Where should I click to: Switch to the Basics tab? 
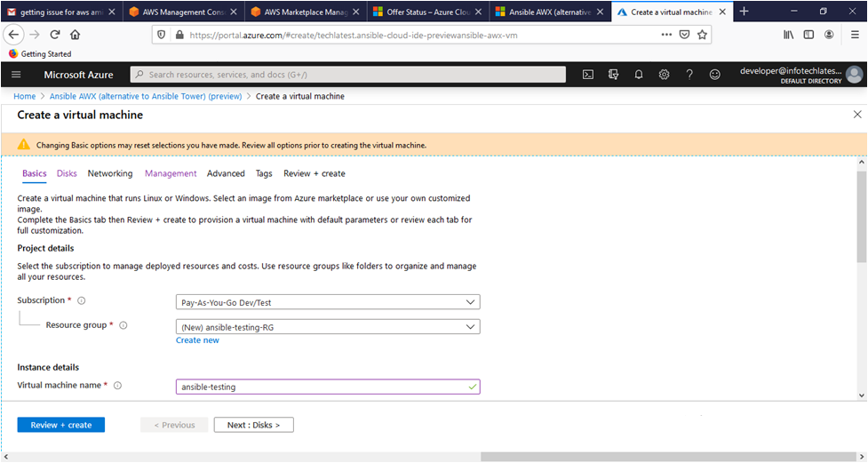(x=35, y=173)
